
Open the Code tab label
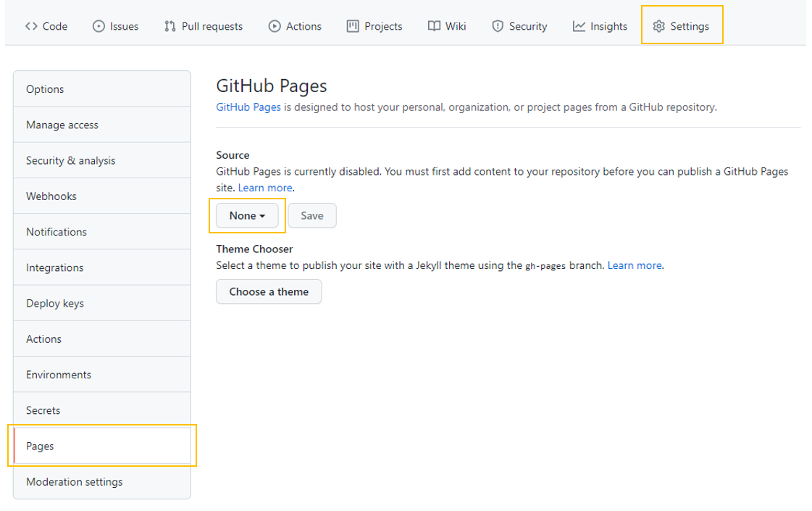click(x=55, y=26)
